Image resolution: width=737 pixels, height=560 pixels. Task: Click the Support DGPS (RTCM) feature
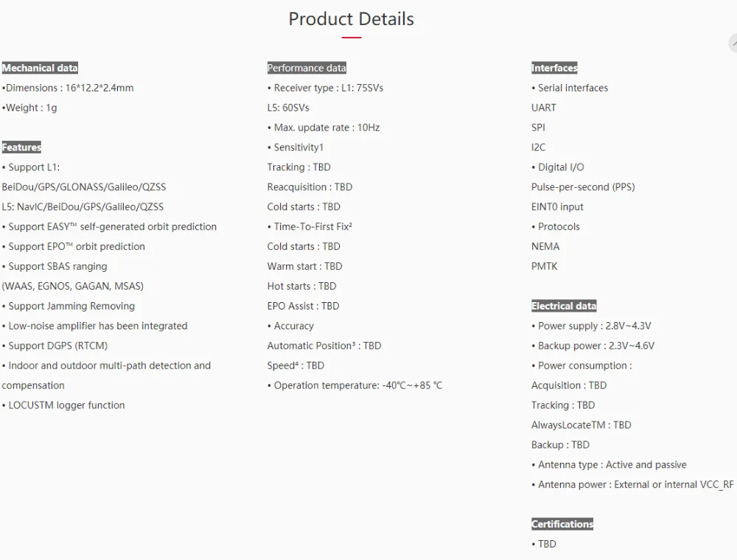(x=55, y=346)
